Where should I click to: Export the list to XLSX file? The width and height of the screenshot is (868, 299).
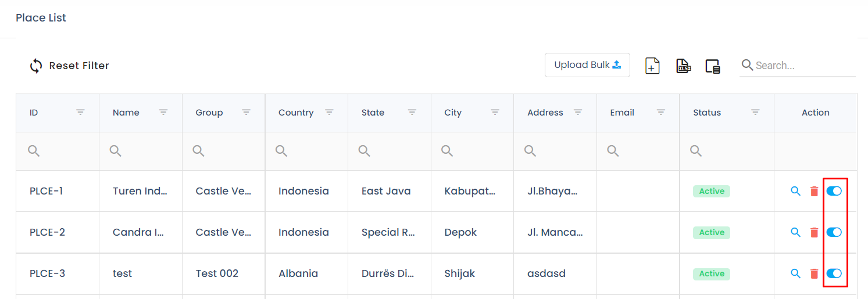point(683,66)
